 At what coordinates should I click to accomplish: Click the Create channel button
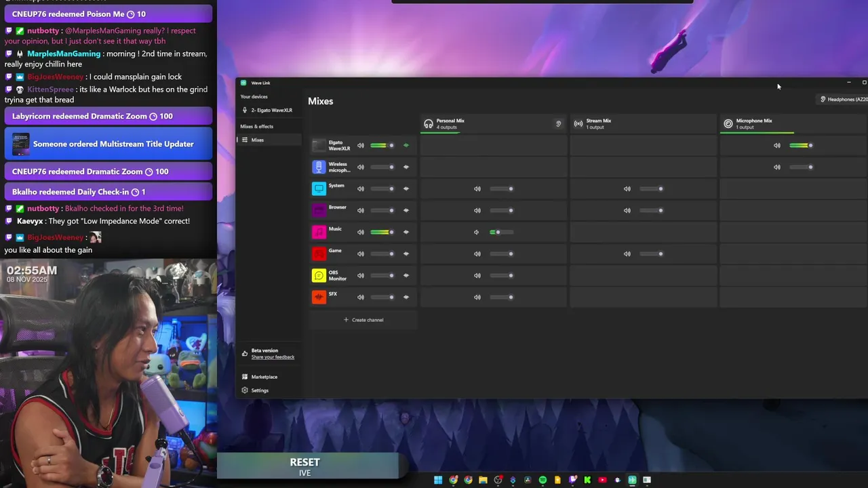[363, 320]
